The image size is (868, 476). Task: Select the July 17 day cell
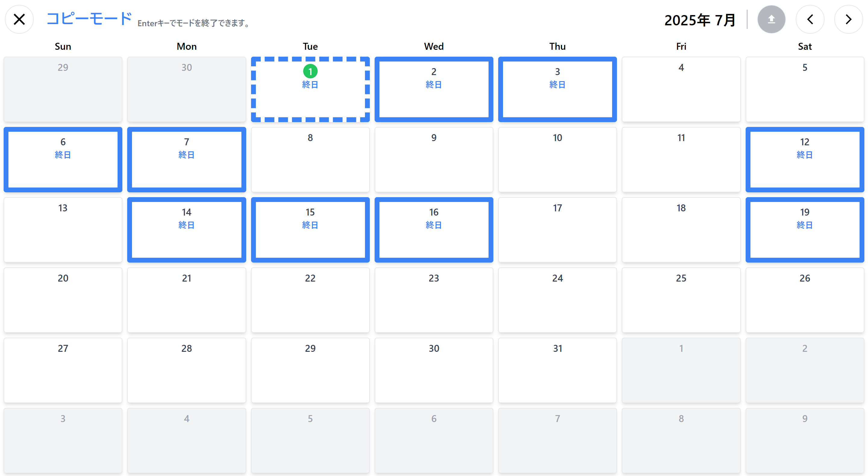[557, 230]
